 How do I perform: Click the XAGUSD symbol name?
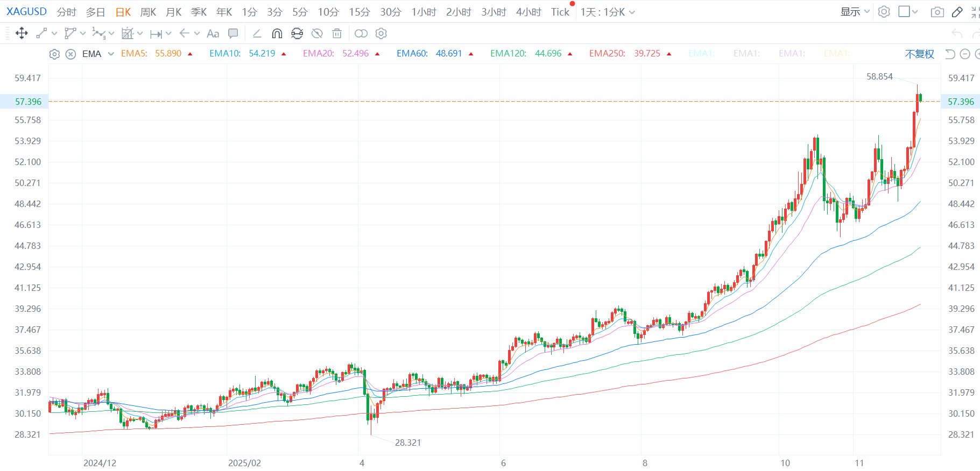(x=26, y=11)
